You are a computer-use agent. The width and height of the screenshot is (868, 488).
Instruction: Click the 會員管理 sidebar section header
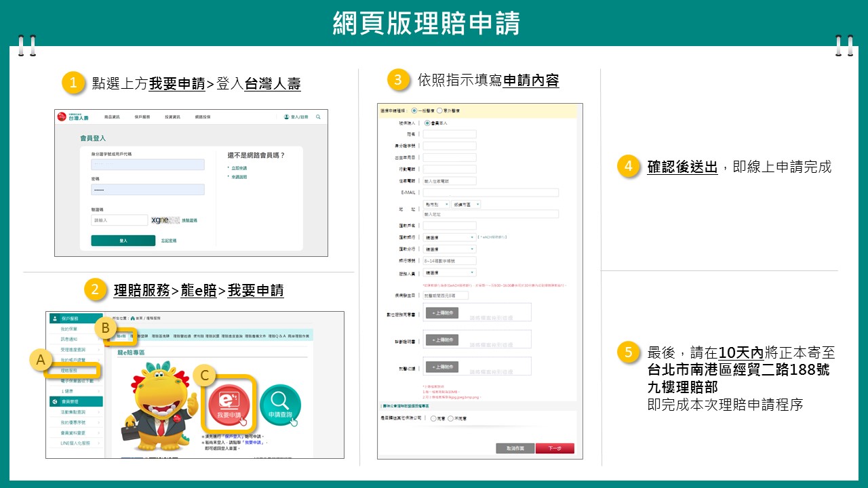75,401
